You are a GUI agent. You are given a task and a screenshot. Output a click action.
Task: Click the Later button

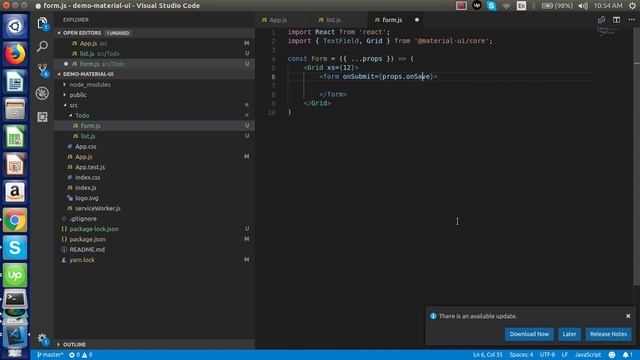(x=569, y=334)
